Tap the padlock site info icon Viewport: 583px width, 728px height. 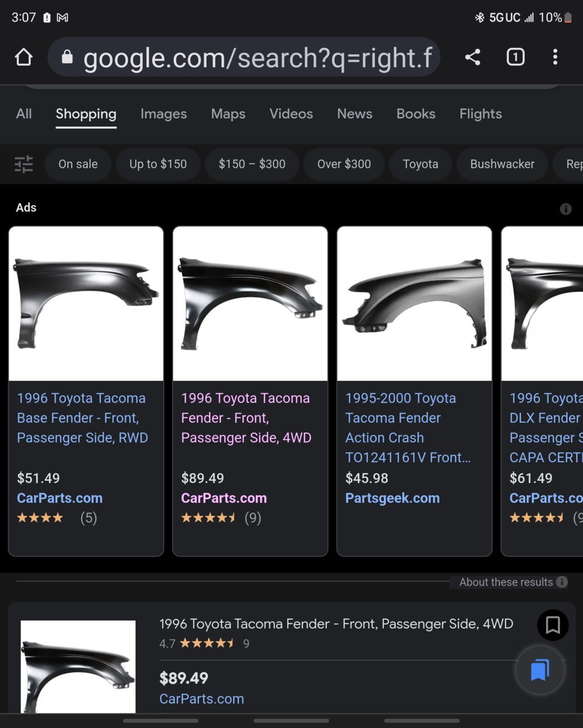click(x=67, y=57)
